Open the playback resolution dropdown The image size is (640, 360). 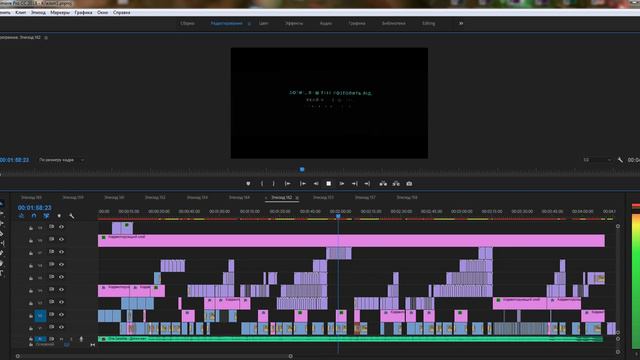tap(597, 160)
